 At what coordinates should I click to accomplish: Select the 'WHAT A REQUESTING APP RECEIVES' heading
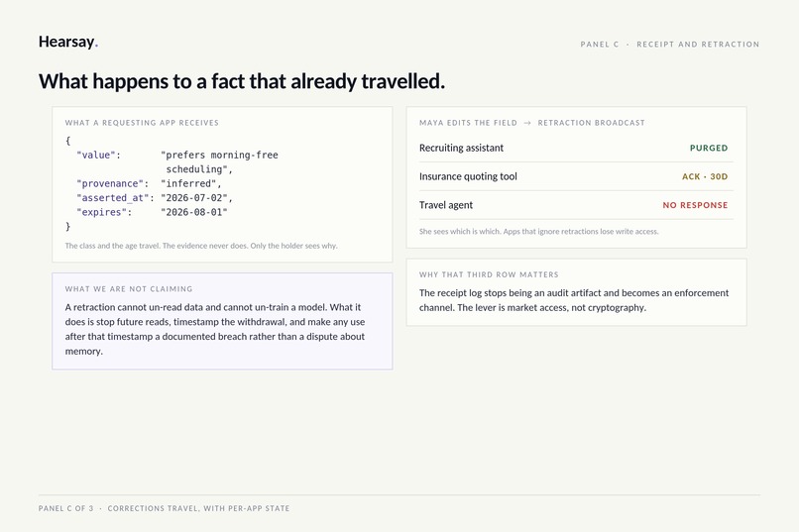click(x=142, y=123)
